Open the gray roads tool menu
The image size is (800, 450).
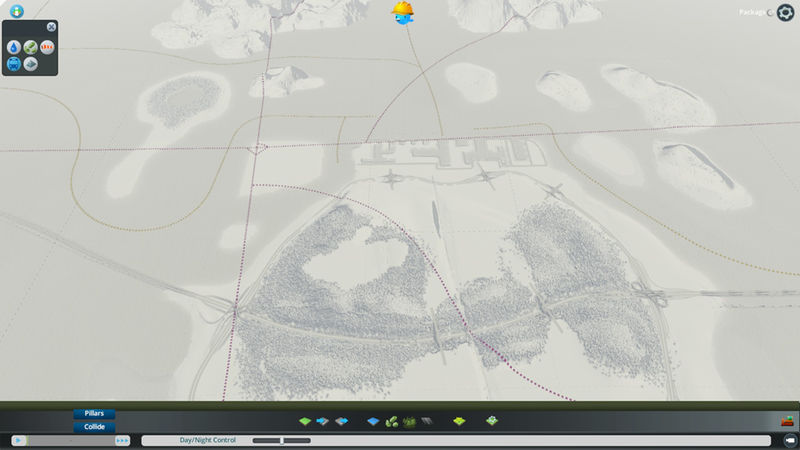(x=425, y=422)
